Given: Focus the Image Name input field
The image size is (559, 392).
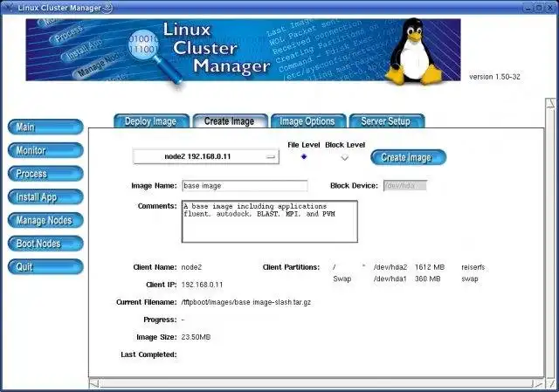Looking at the screenshot, I should (245, 186).
